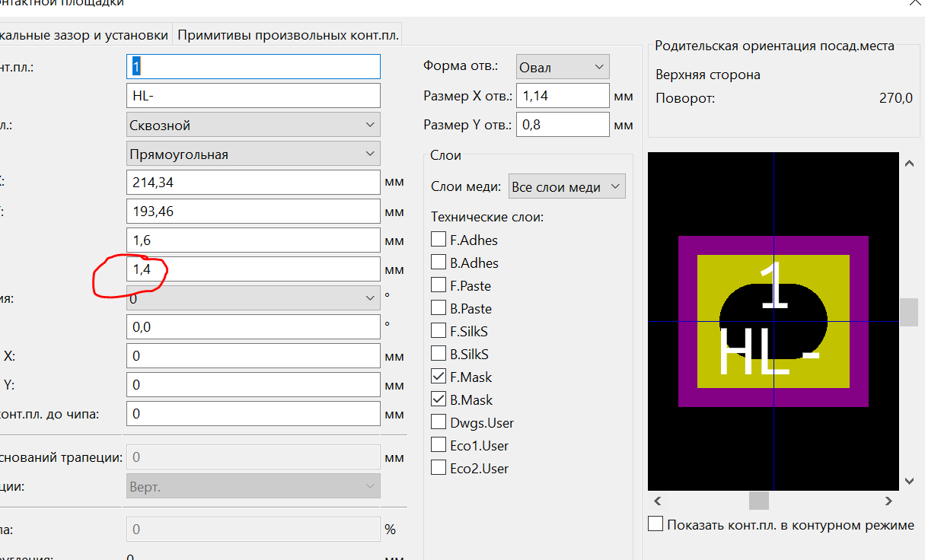Viewport: 925px width, 560px height.
Task: Tick the Eco1.User checkbox
Action: pyautogui.click(x=439, y=445)
